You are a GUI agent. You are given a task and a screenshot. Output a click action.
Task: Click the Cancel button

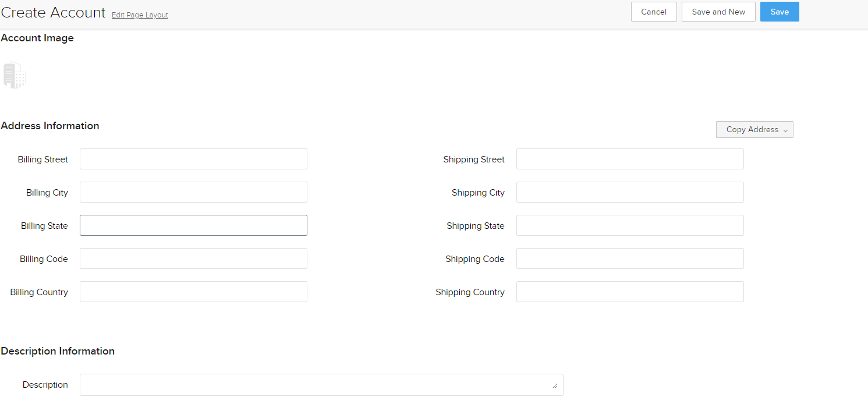pyautogui.click(x=653, y=11)
